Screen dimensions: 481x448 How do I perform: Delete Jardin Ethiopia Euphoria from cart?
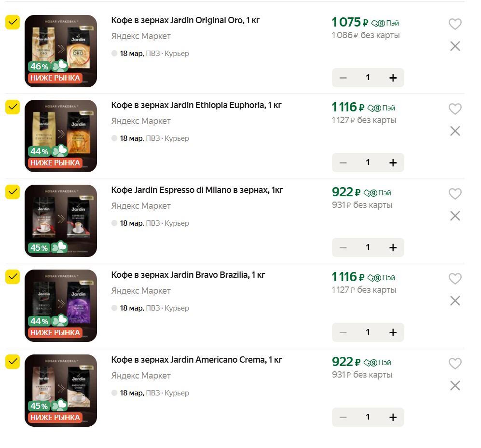tap(455, 131)
